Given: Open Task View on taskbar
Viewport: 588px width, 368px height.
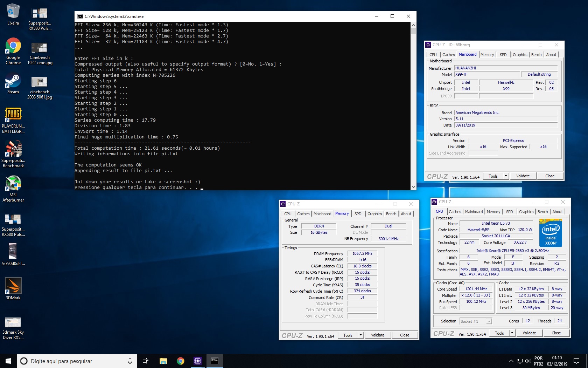Looking at the screenshot, I should tap(146, 361).
